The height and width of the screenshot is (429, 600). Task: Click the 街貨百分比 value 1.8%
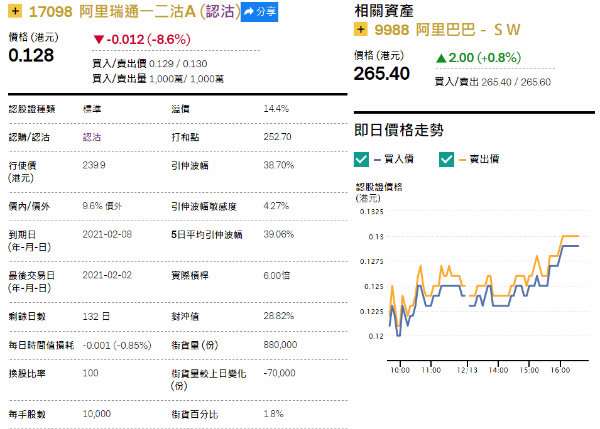click(273, 414)
